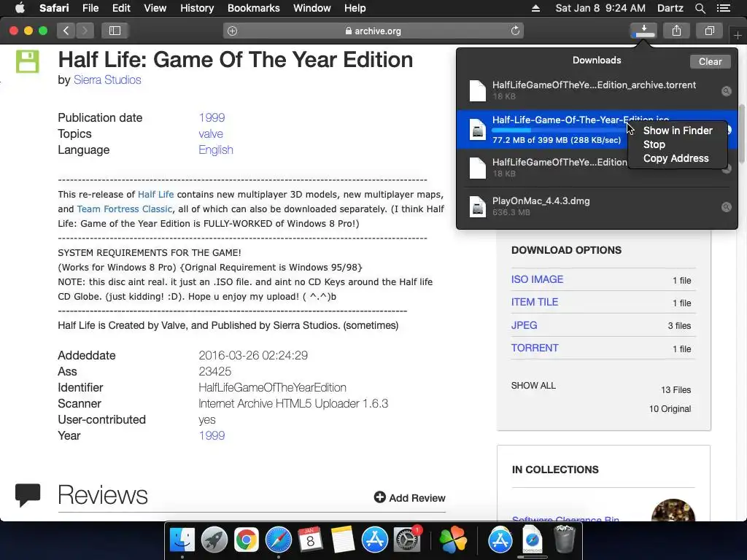The image size is (747, 560).
Task: Click the Safari back navigation arrow
Action: 66,31
